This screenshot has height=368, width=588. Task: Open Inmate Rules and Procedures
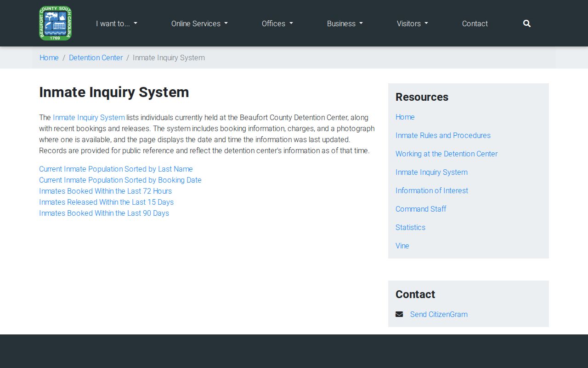pos(443,135)
